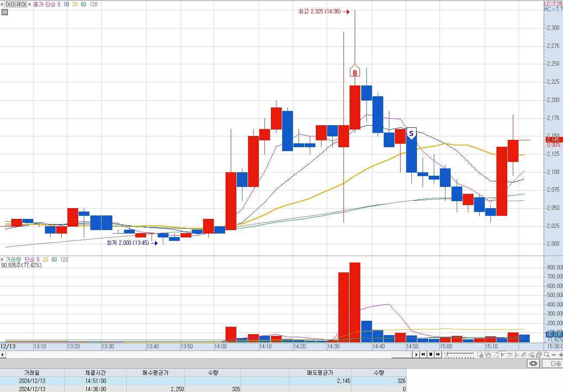The width and height of the screenshot is (563, 392).
Task: Select the green 60 price moving average label
Action: click(x=84, y=4)
